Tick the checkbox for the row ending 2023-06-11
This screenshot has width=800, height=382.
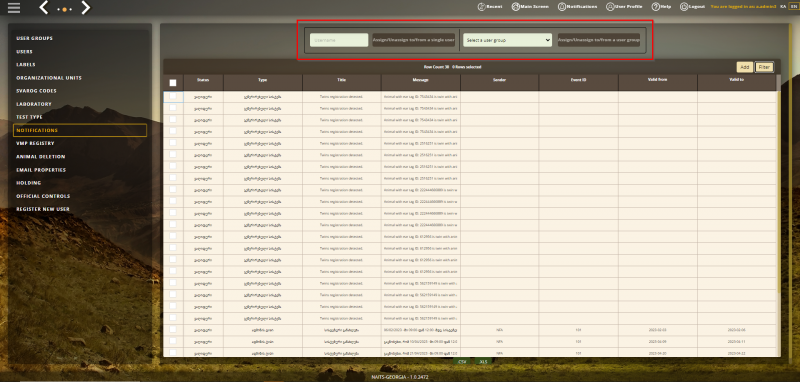[x=173, y=341]
